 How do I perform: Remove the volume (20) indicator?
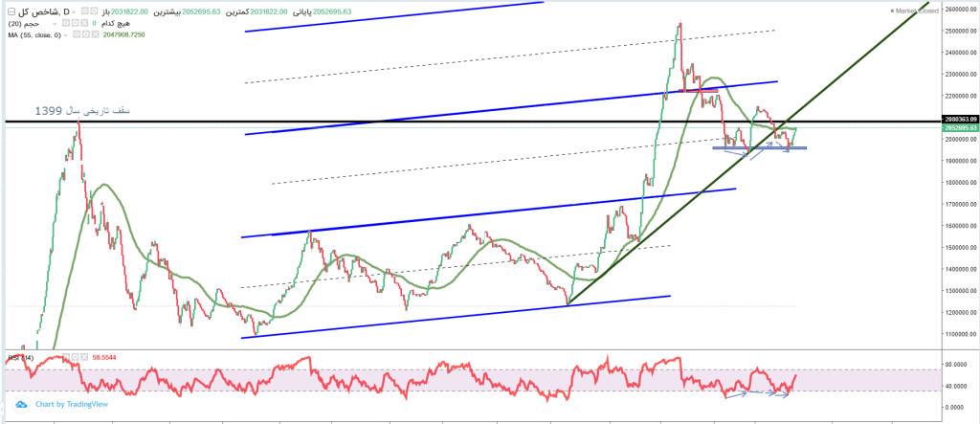coord(84,23)
